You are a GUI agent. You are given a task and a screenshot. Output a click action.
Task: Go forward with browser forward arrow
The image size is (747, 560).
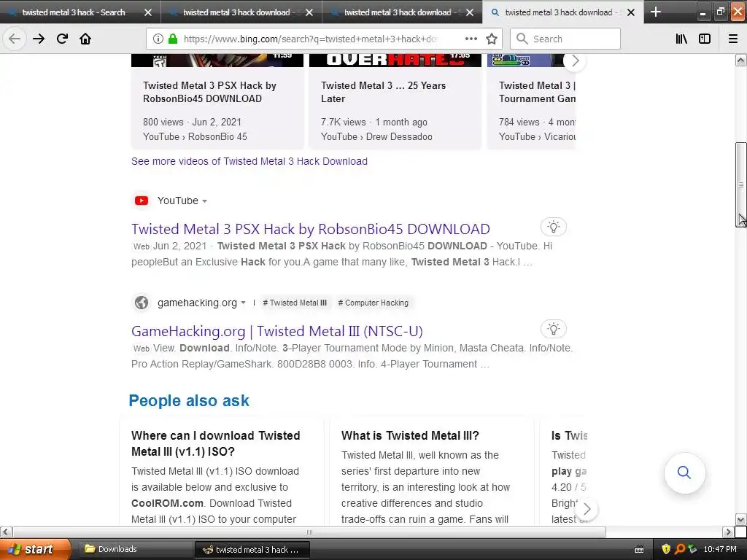39,39
